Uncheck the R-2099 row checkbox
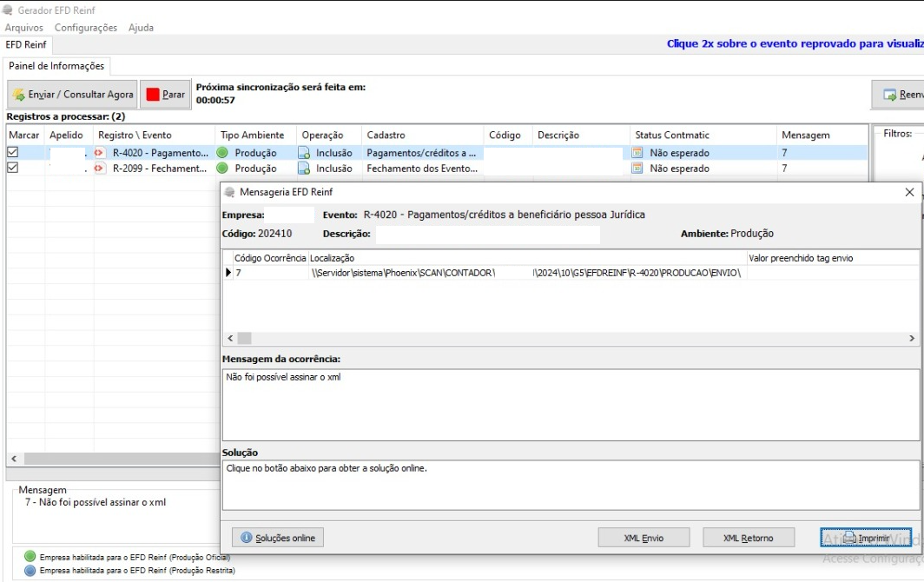 [x=12, y=168]
